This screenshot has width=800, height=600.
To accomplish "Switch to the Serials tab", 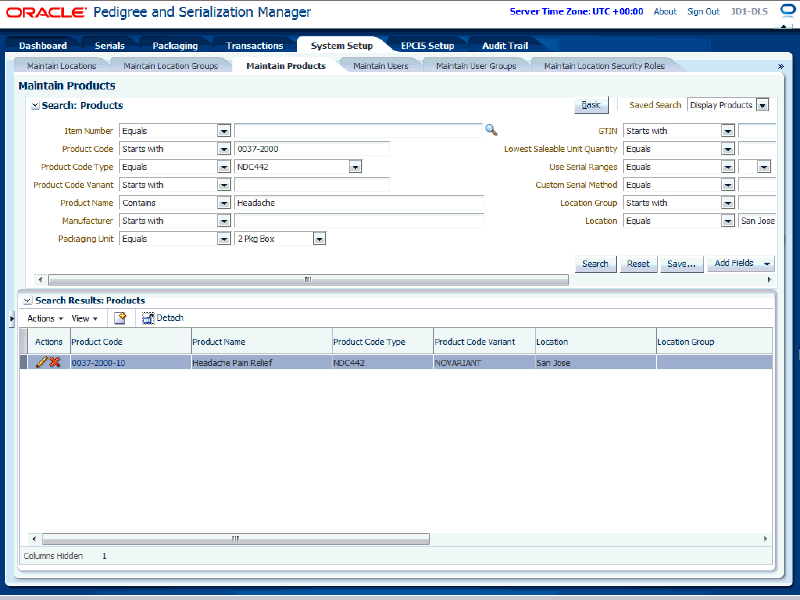I will click(110, 45).
